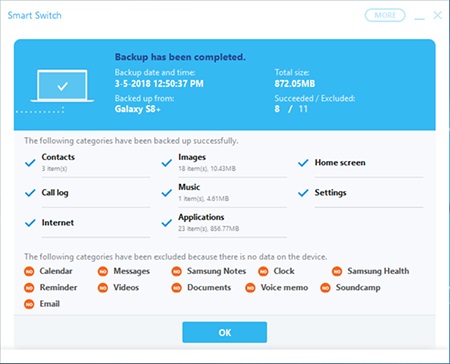Click the checkmark beside Internet

tap(30, 223)
